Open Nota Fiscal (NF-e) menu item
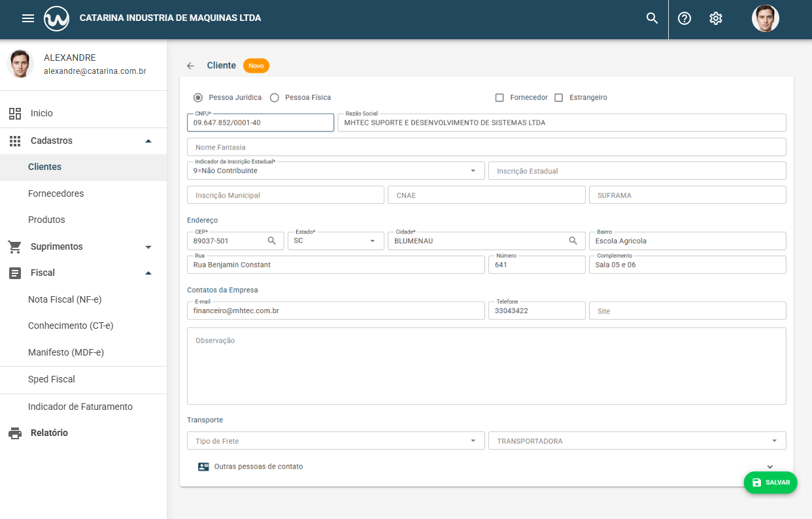The width and height of the screenshot is (812, 519). click(x=65, y=299)
